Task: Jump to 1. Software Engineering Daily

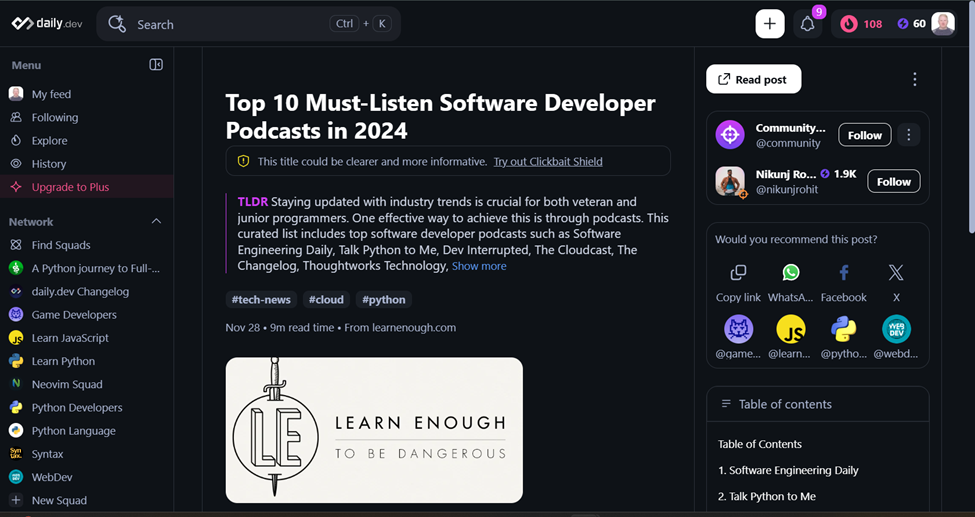Action: pos(788,470)
